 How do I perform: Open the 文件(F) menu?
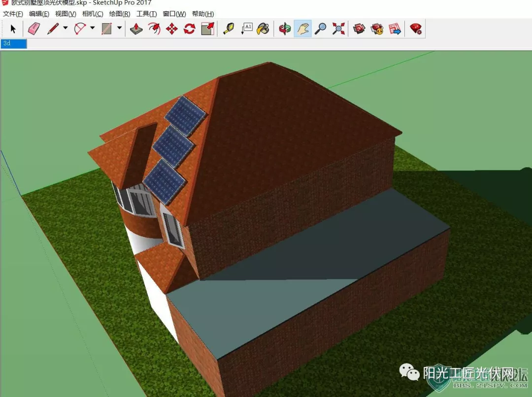point(13,14)
